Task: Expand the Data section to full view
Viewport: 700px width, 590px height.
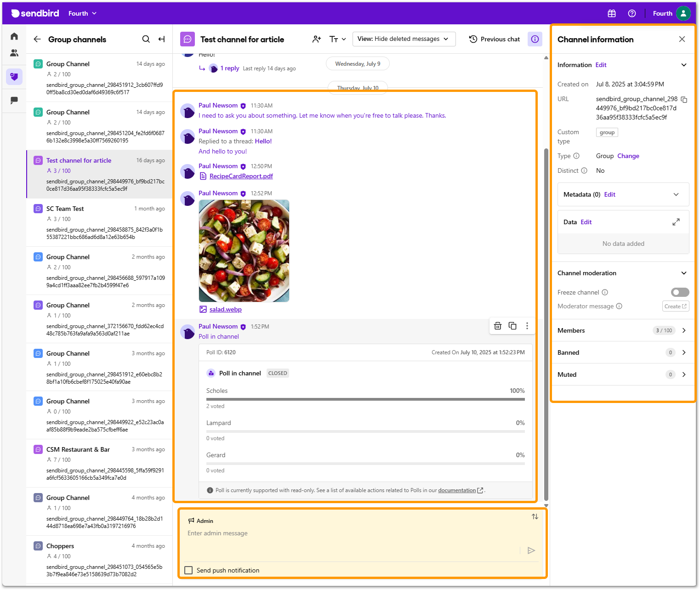Action: tap(676, 222)
